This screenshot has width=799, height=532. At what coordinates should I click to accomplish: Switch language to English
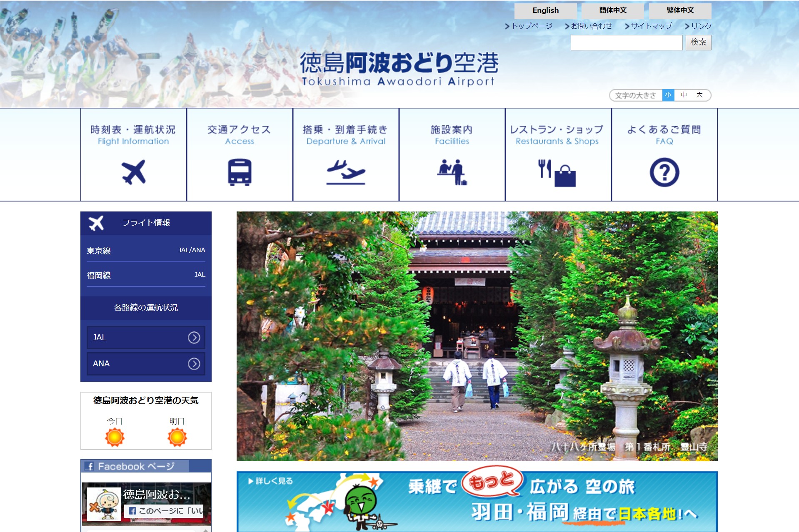pos(545,10)
